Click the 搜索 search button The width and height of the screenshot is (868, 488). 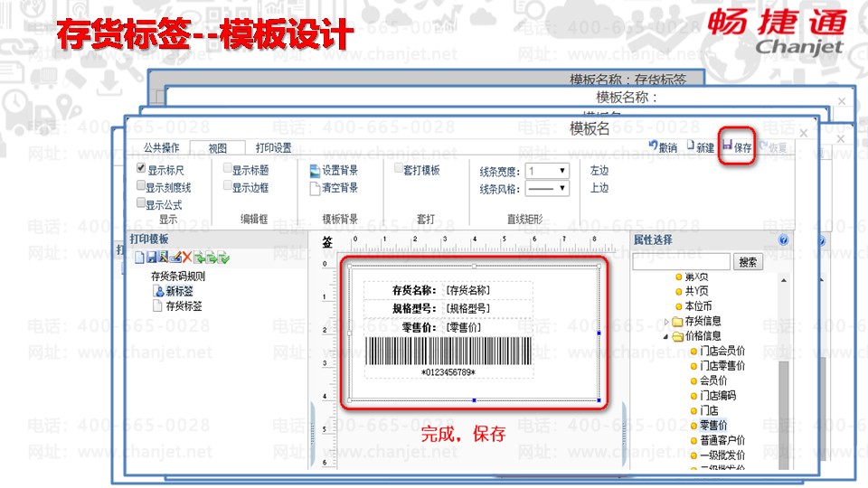pos(748,262)
